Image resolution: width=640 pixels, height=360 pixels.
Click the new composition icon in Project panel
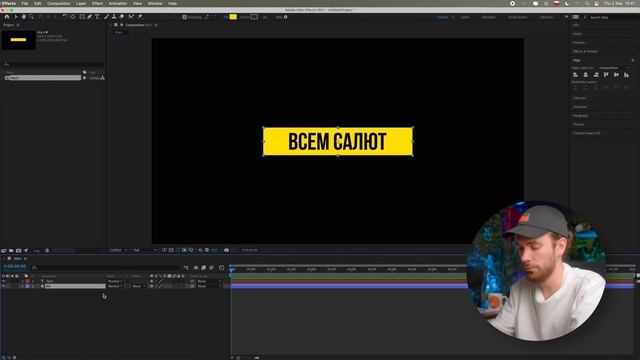(x=18, y=250)
